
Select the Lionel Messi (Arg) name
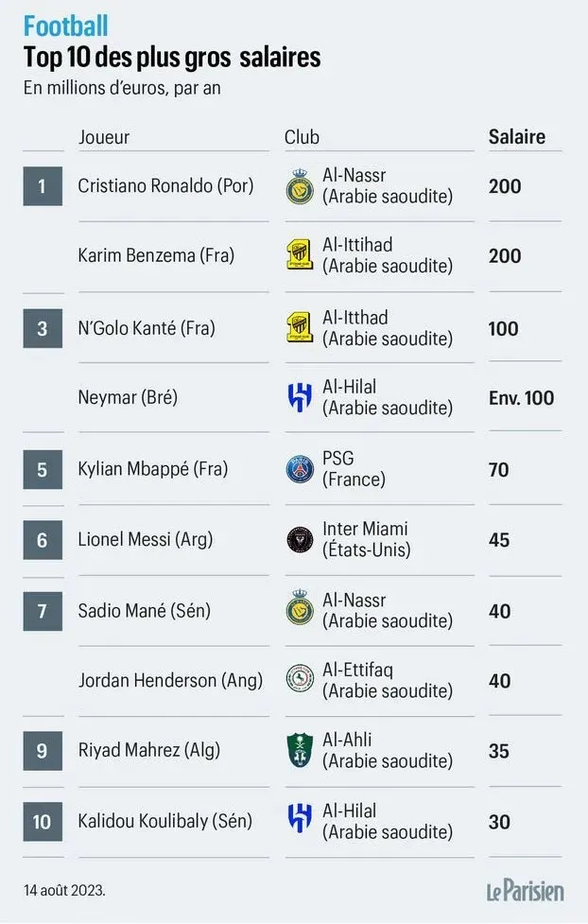pyautogui.click(x=146, y=540)
